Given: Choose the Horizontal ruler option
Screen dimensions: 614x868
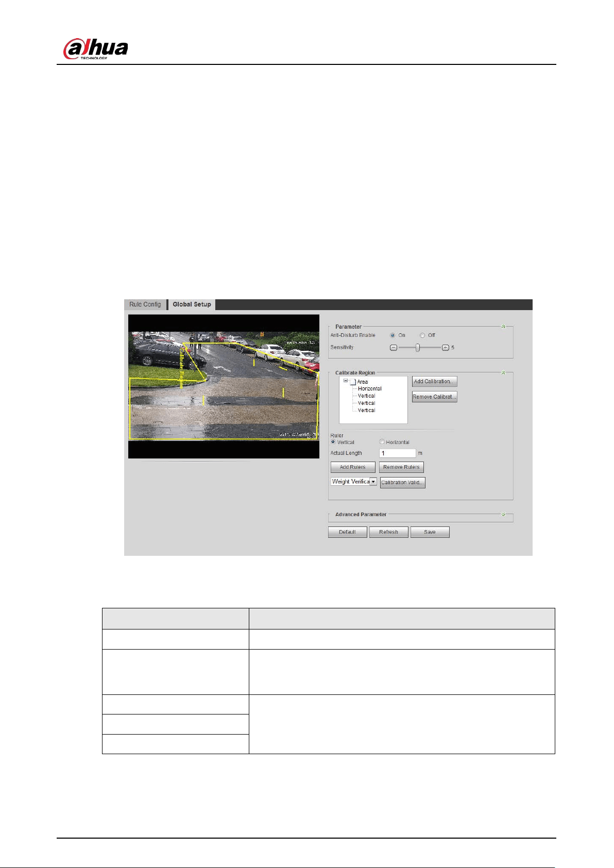Looking at the screenshot, I should click(382, 442).
